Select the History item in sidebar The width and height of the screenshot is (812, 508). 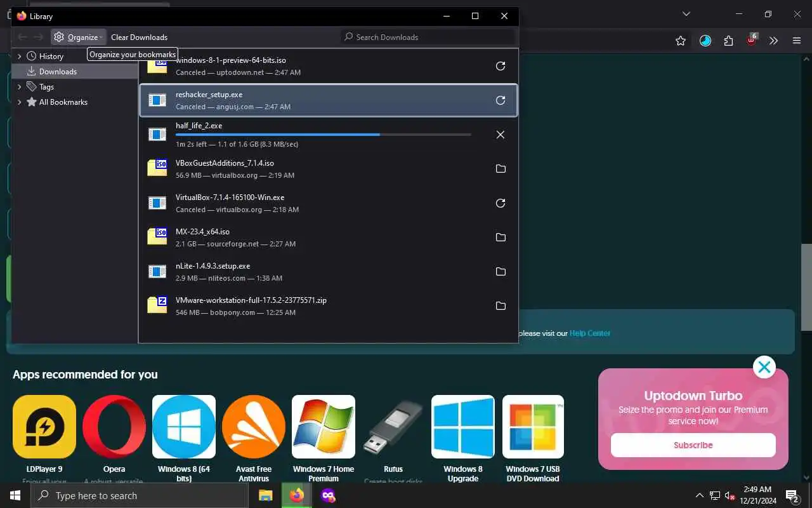coord(51,57)
